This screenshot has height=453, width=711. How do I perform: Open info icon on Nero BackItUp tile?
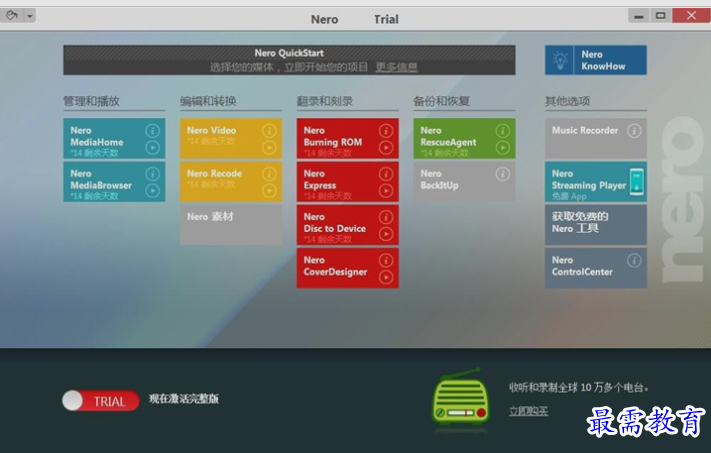point(502,174)
